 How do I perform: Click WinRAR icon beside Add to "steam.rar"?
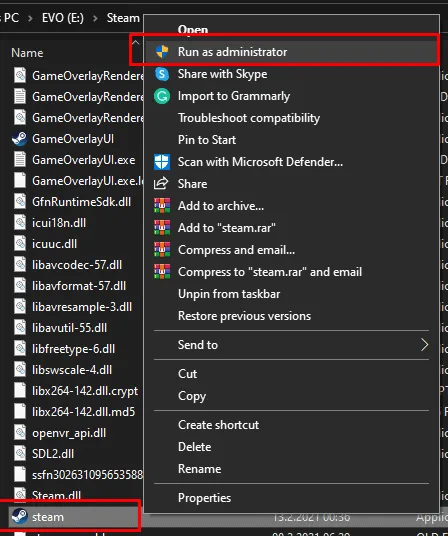point(162,228)
